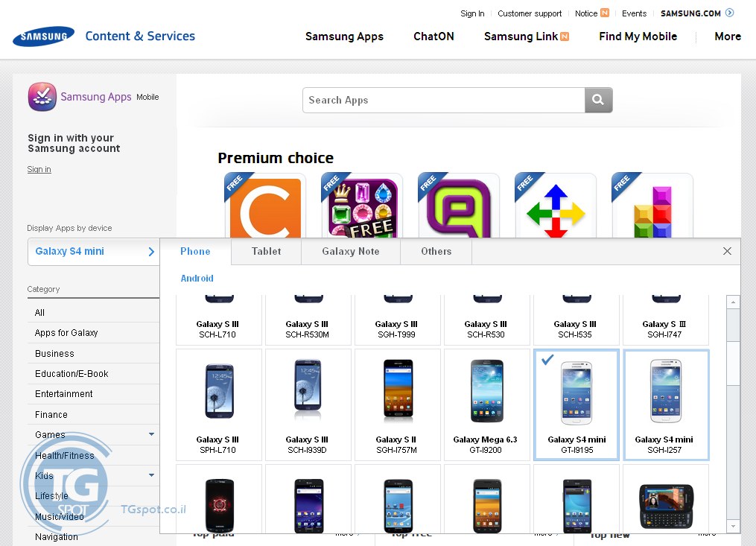Image resolution: width=756 pixels, height=546 pixels.
Task: Open the Notice link
Action: pos(585,13)
